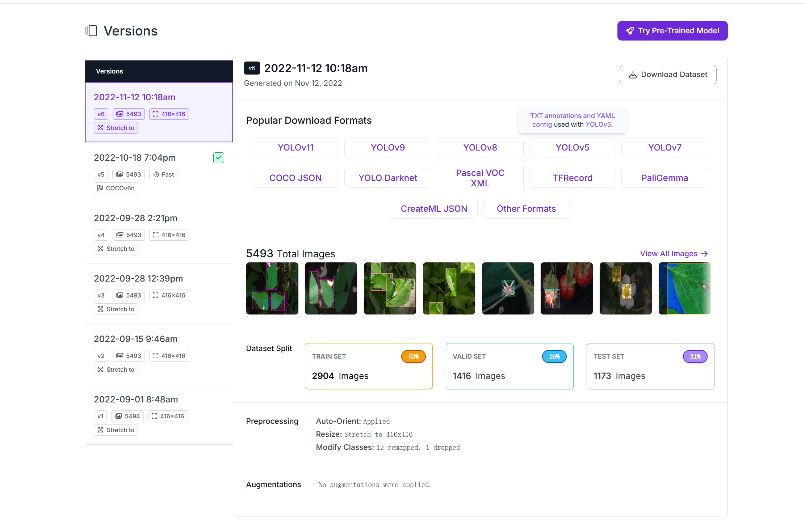Choose the YOLOv9 download format
Viewport: 805px width, 532px height.
[388, 148]
